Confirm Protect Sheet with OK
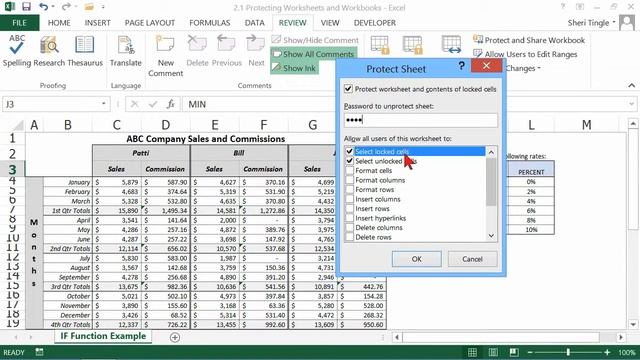Image resolution: width=640 pixels, height=360 pixels. (x=416, y=259)
